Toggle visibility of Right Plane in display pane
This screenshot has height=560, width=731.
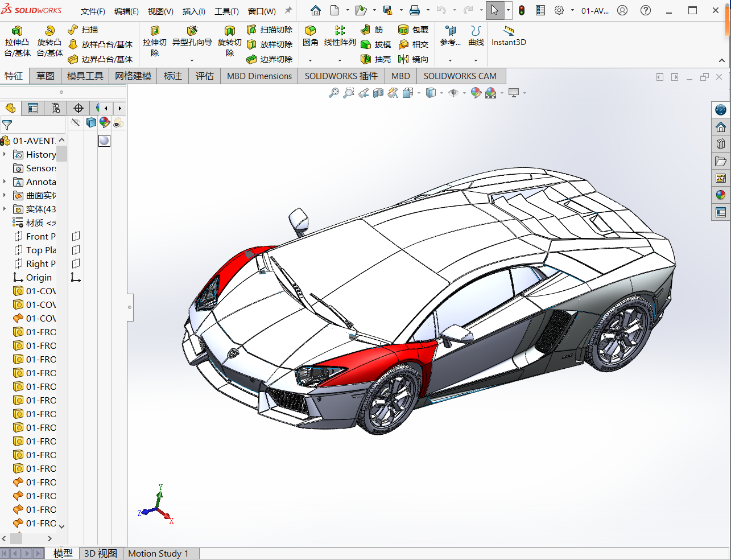76,263
